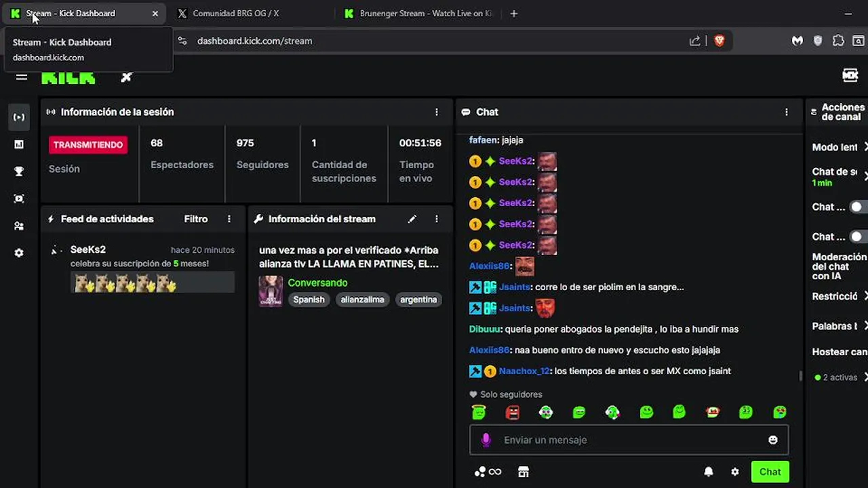Open the three-dot menu of the Chat panel
Viewport: 868px width, 488px height.
click(787, 112)
